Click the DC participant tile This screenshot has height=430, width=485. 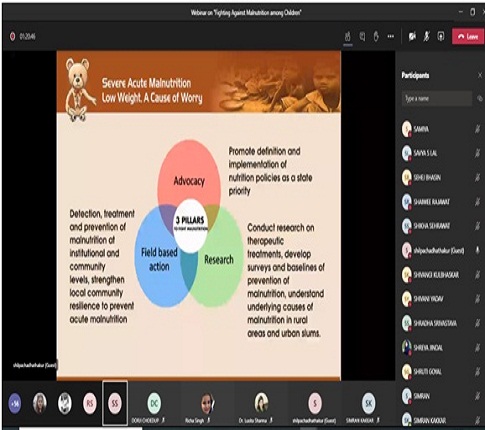154,404
